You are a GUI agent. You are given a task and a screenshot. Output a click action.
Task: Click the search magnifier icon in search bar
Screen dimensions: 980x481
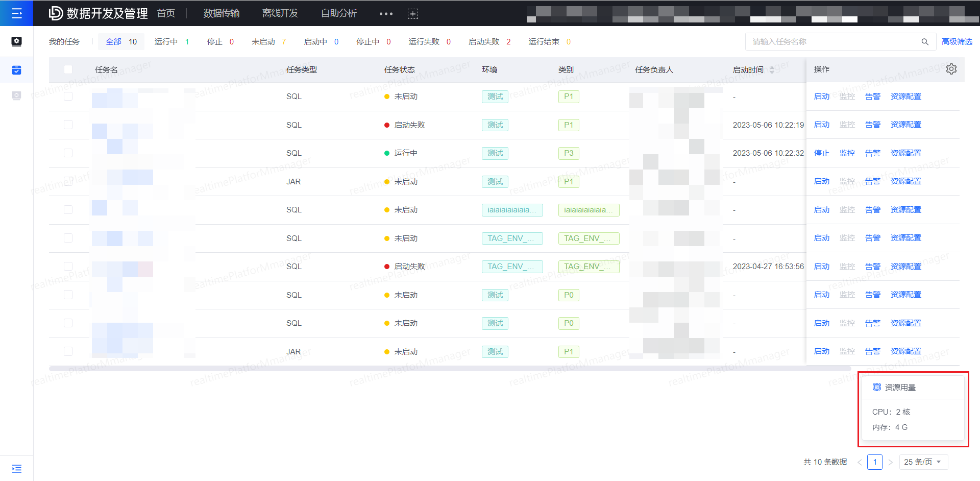(925, 41)
